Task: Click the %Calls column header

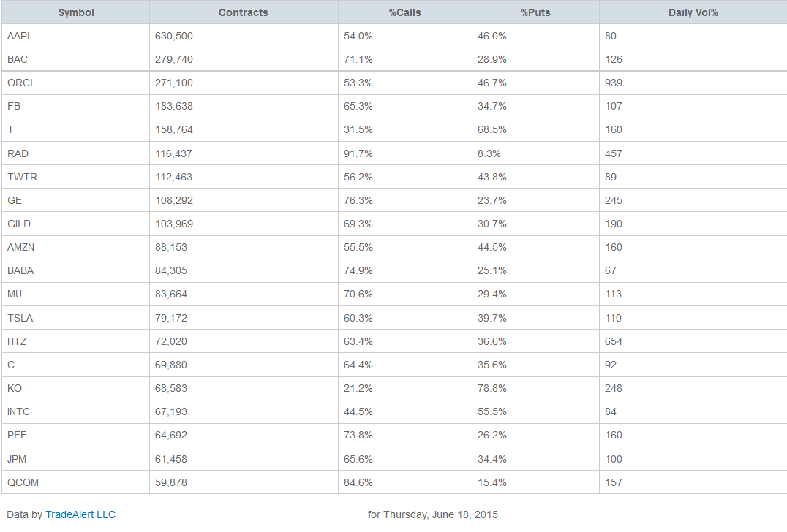Action: tap(404, 12)
